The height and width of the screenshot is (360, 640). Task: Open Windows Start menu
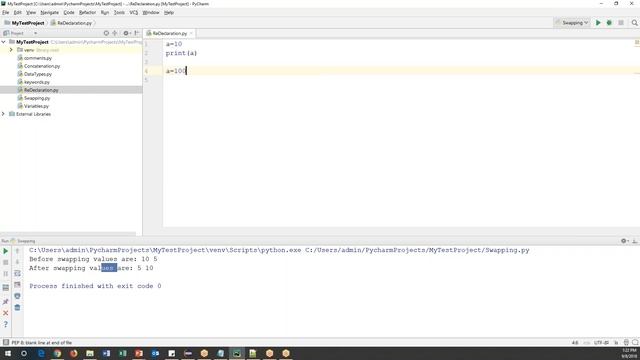(x=7, y=353)
